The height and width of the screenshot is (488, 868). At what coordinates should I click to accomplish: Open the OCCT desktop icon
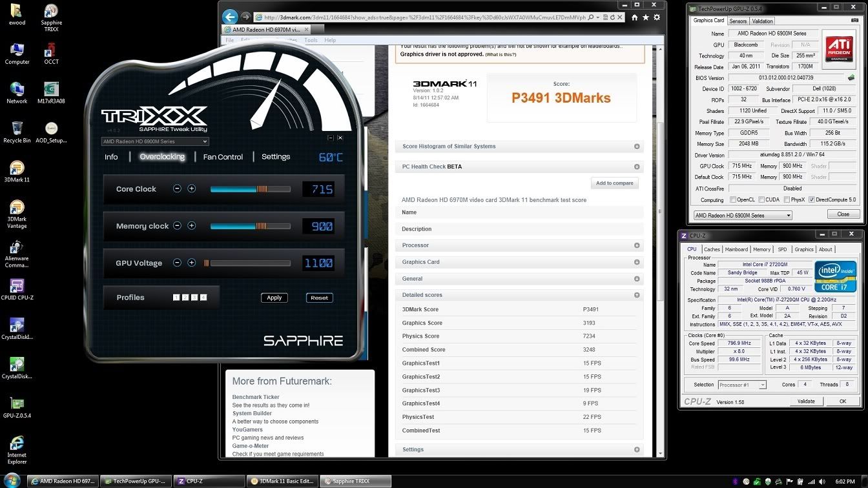51,54
